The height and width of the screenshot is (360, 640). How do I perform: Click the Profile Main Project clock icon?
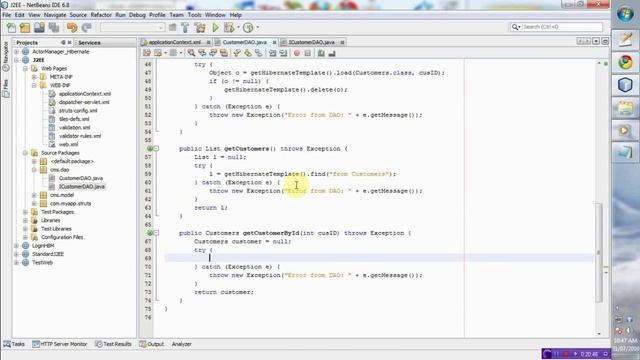pos(248,27)
